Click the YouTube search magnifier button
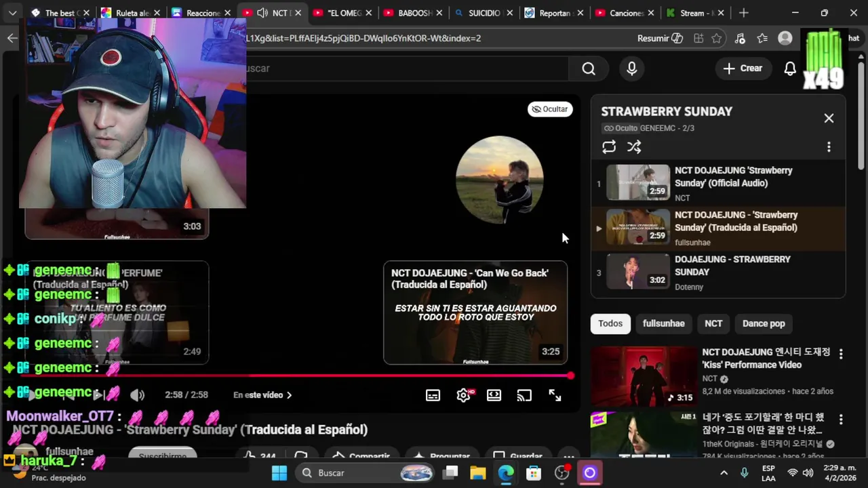 pyautogui.click(x=589, y=68)
